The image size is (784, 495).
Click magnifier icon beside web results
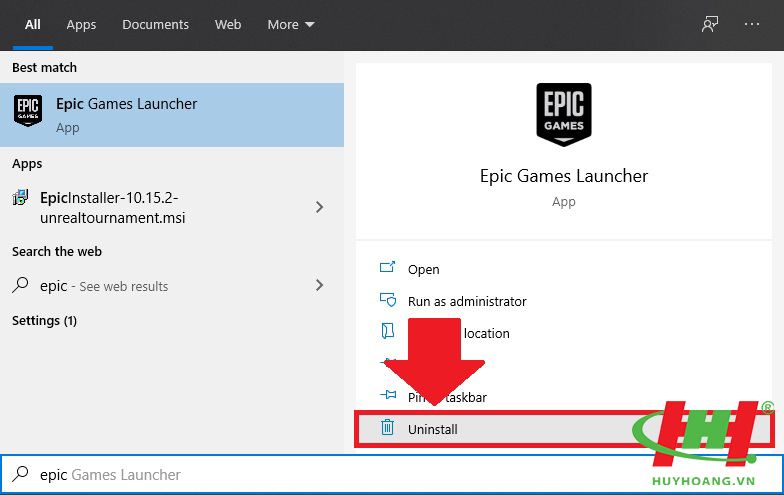pyautogui.click(x=20, y=285)
